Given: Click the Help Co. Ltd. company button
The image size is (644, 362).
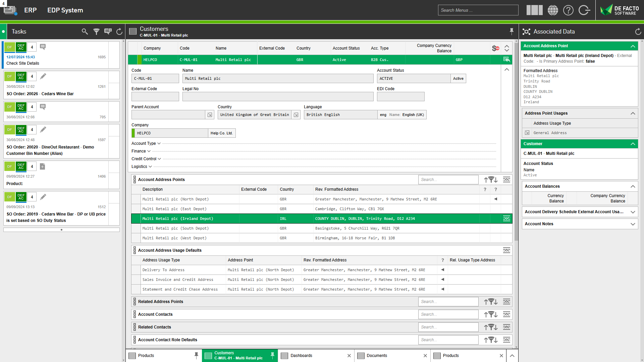Looking at the screenshot, I should click(221, 133).
